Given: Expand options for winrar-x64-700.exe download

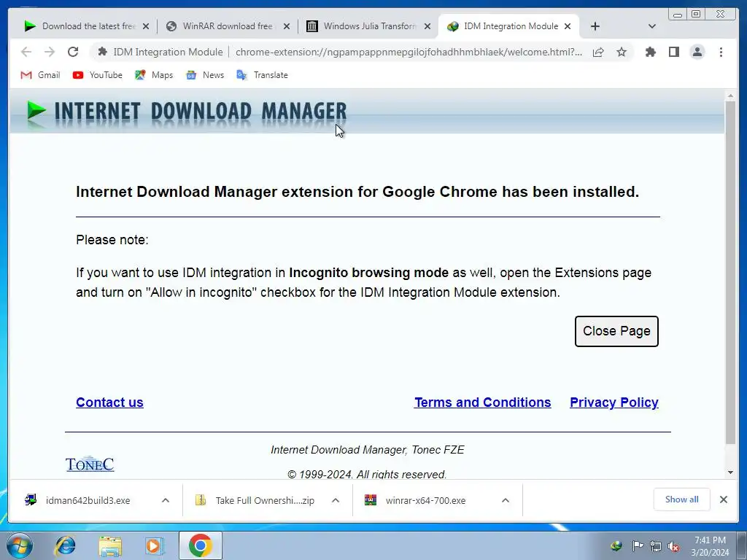Looking at the screenshot, I should tap(506, 500).
